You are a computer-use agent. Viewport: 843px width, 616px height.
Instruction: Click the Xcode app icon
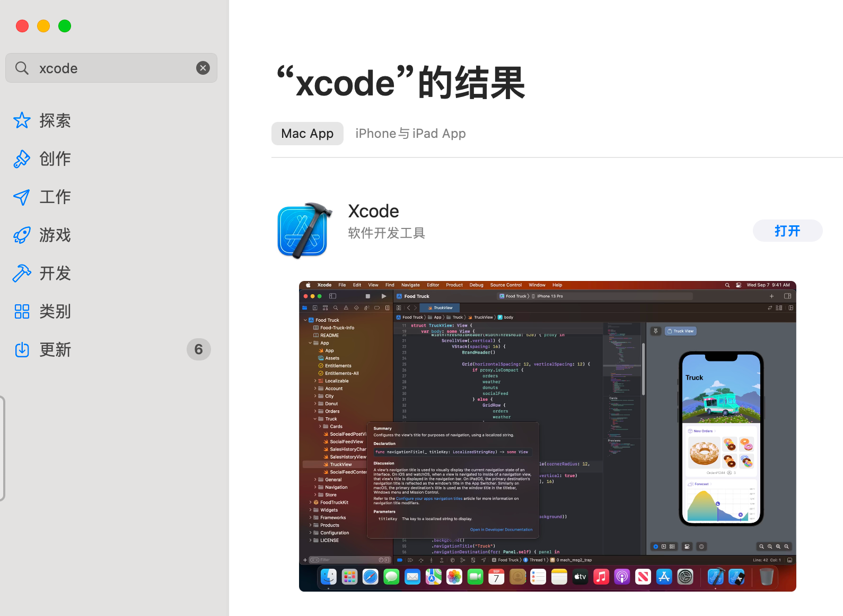pyautogui.click(x=304, y=231)
